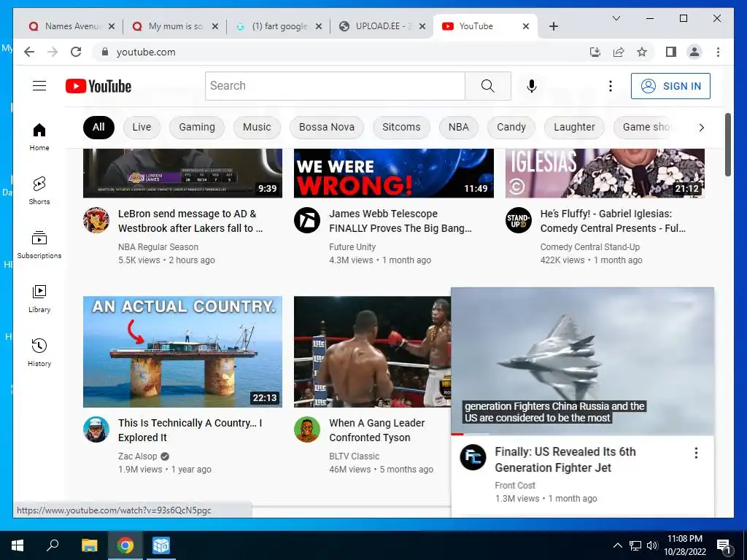Click the install app icon in address bar

point(595,52)
